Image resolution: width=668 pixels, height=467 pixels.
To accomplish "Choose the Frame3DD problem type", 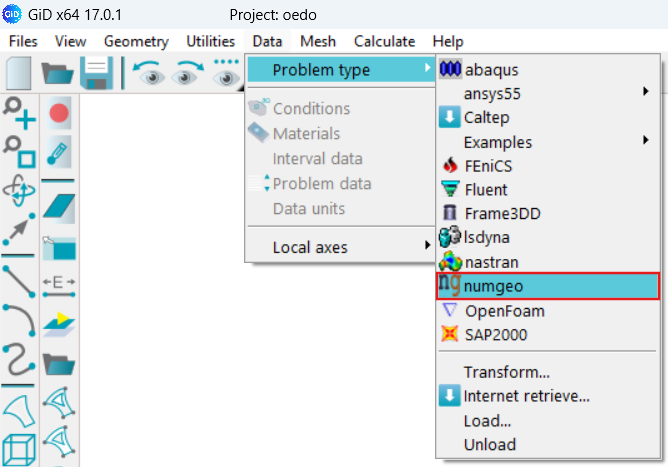I will 548,213.
